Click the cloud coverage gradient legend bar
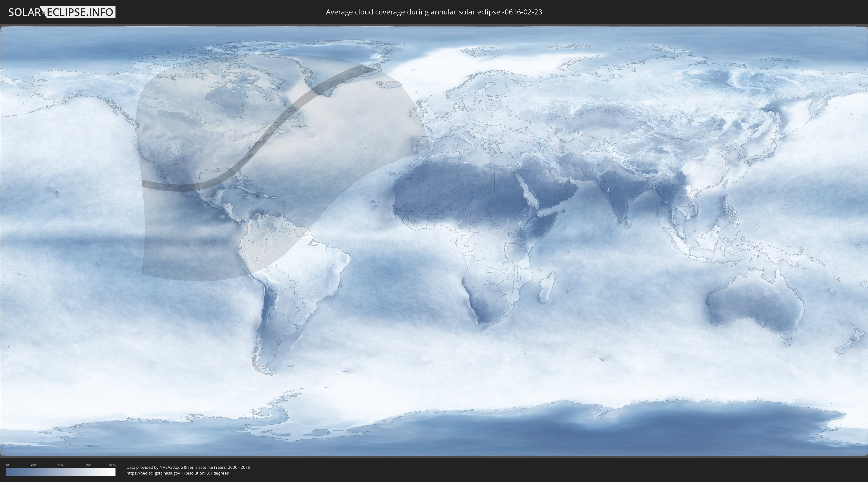The image size is (868, 482). click(x=61, y=472)
